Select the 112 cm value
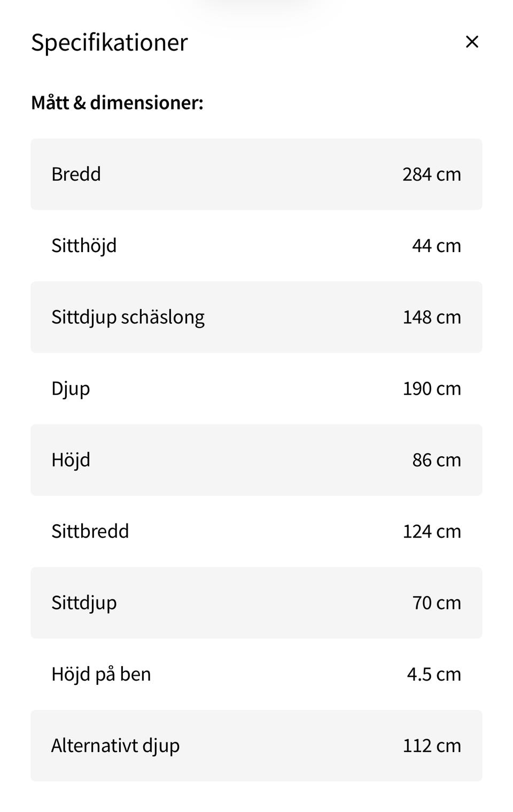The height and width of the screenshot is (812, 513). point(431,746)
